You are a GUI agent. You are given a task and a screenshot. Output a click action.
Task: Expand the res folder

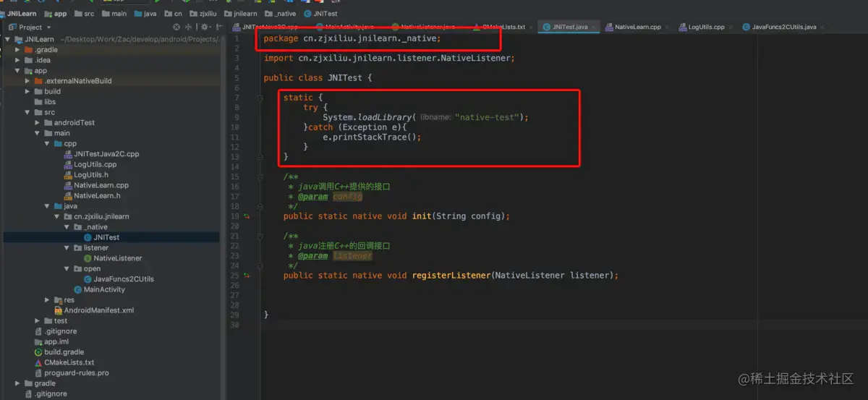(x=48, y=300)
